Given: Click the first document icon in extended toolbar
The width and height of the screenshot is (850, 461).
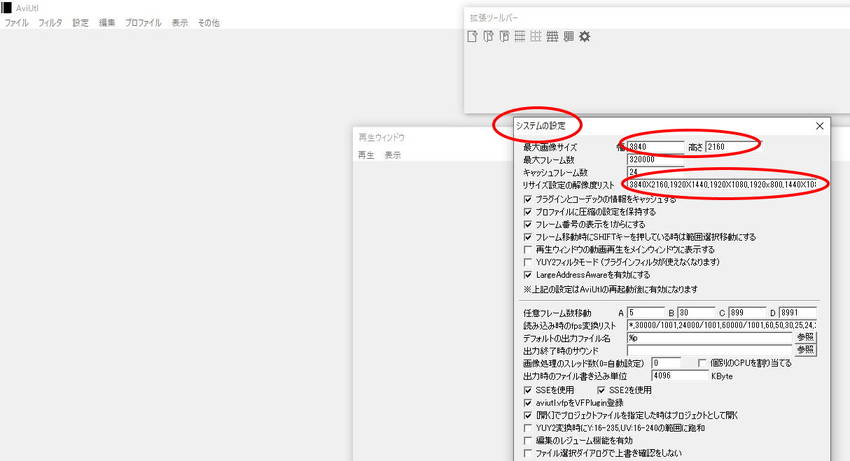Looking at the screenshot, I should click(472, 36).
